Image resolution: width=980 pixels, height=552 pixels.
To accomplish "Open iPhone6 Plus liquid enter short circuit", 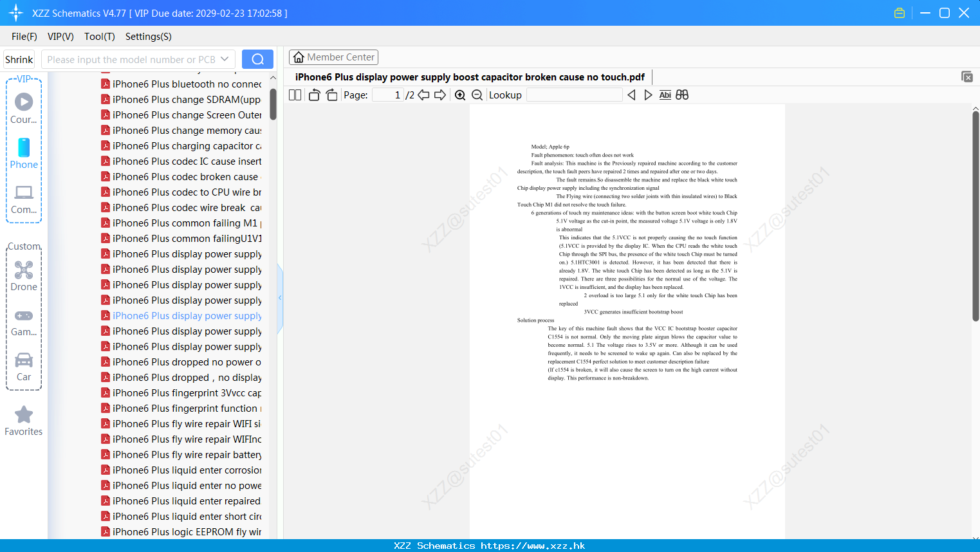I will click(181, 517).
